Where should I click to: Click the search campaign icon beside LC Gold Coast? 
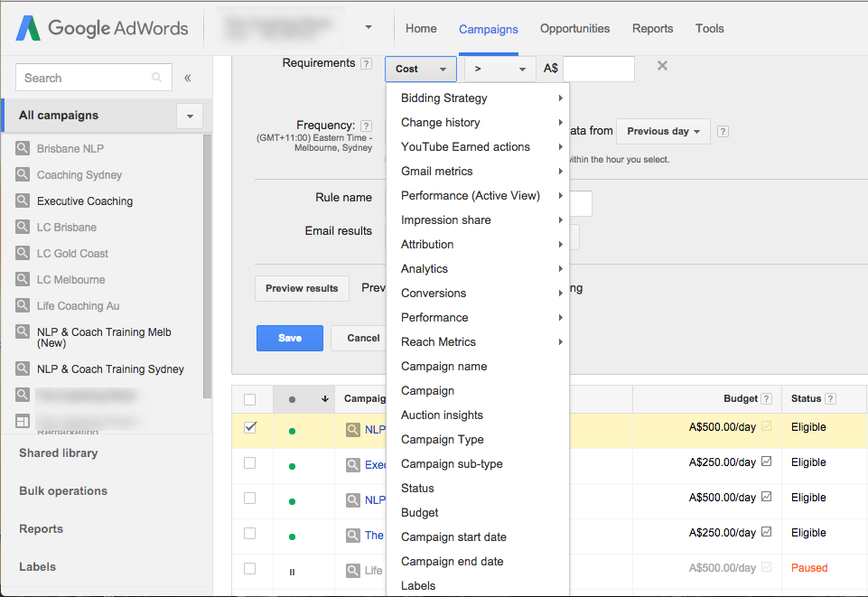pos(23,253)
